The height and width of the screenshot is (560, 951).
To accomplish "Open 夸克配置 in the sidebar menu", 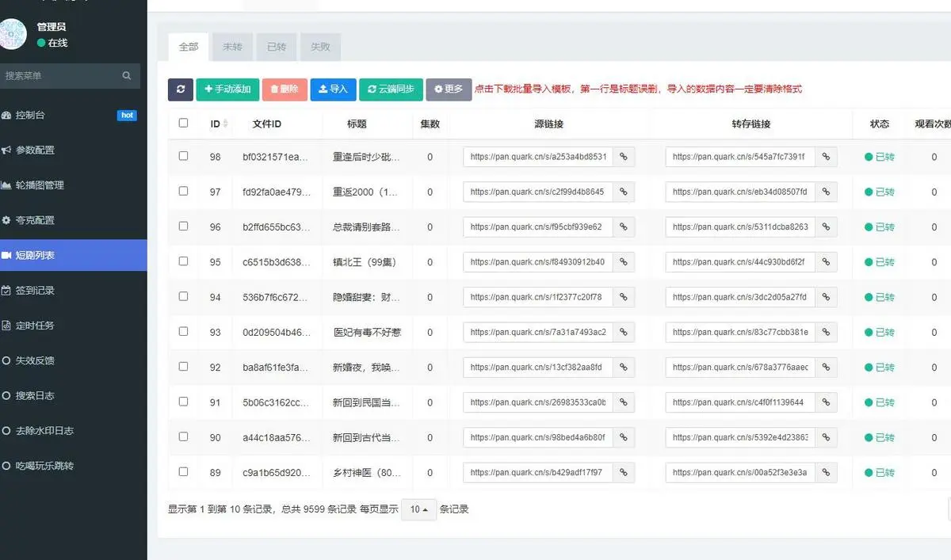I will tap(35, 220).
